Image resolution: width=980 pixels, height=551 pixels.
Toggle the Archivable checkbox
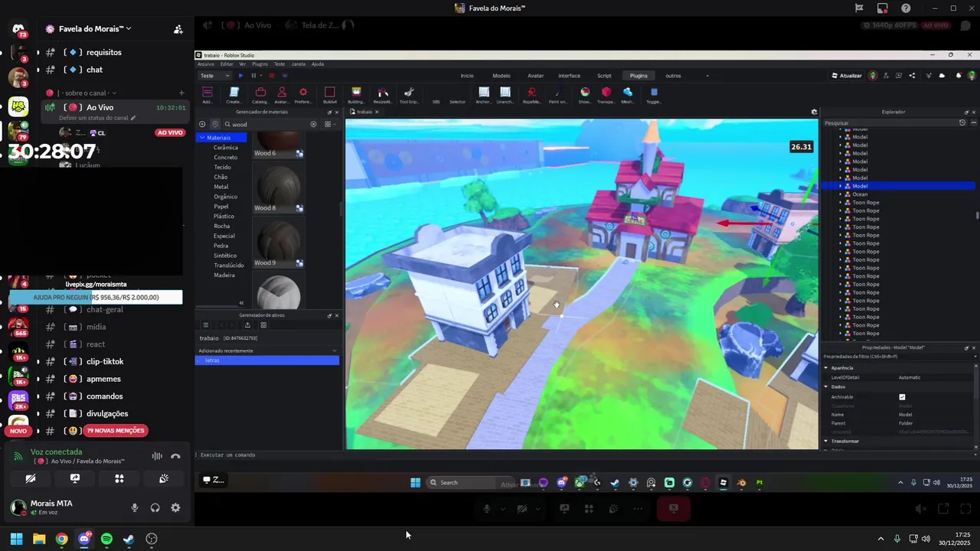tap(902, 397)
